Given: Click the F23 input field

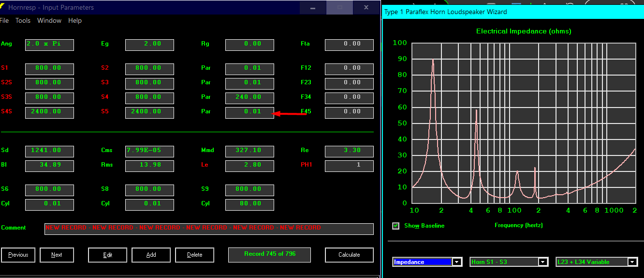Looking at the screenshot, I should coord(349,84).
